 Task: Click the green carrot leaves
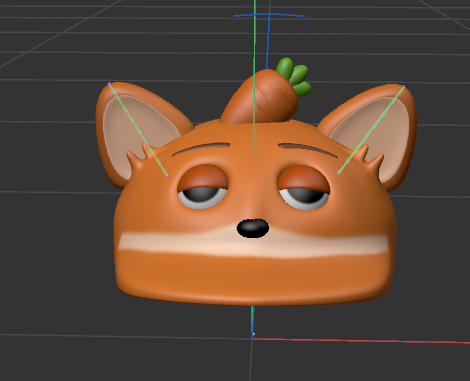tap(294, 77)
